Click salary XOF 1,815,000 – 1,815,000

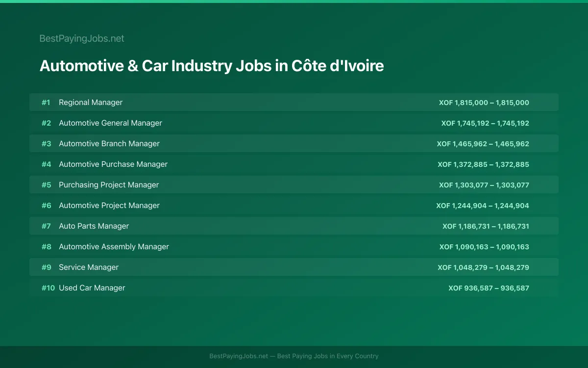click(x=484, y=103)
